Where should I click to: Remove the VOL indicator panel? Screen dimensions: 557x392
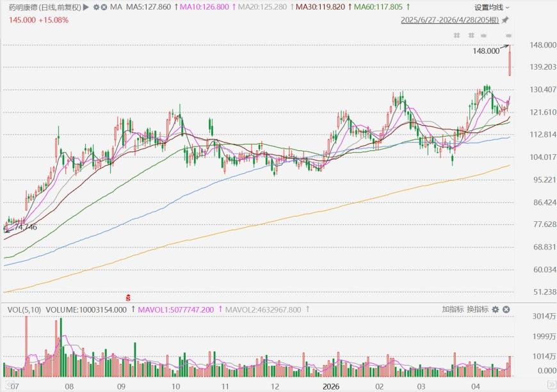pyautogui.click(x=506, y=310)
